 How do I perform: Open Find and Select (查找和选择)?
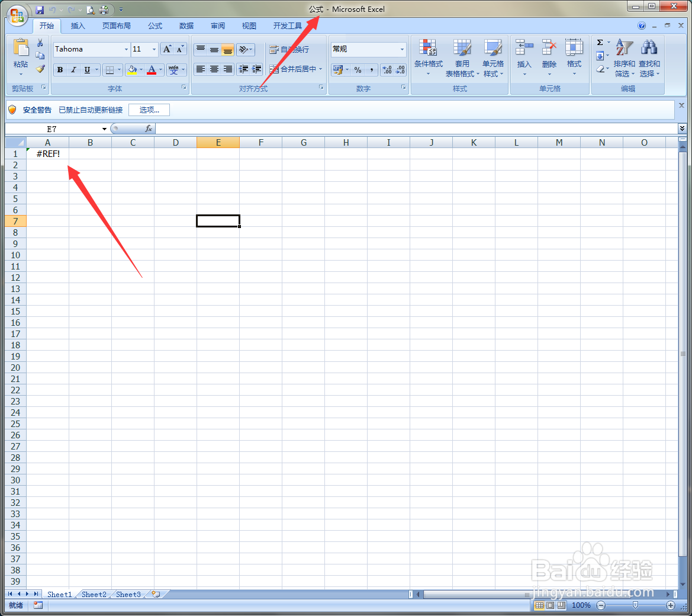point(649,57)
